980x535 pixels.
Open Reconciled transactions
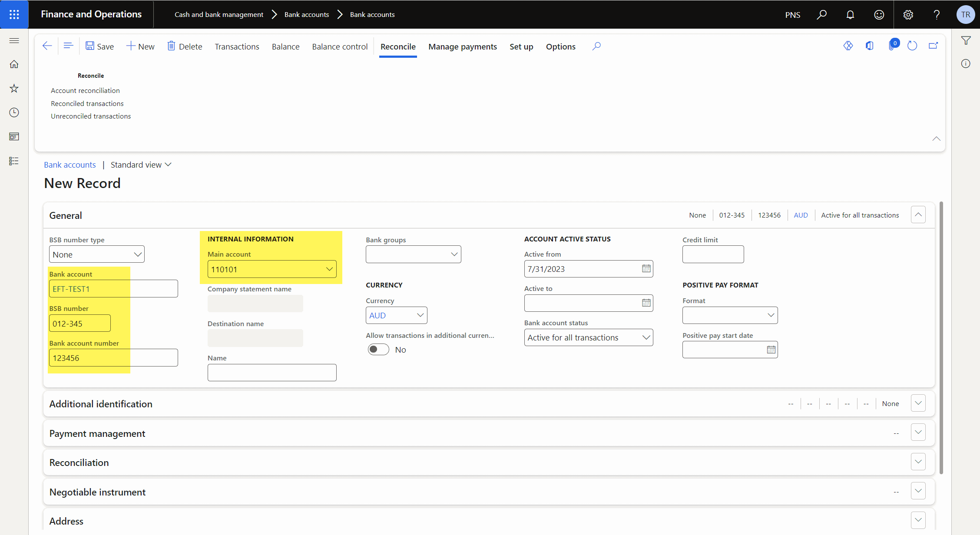(x=87, y=103)
